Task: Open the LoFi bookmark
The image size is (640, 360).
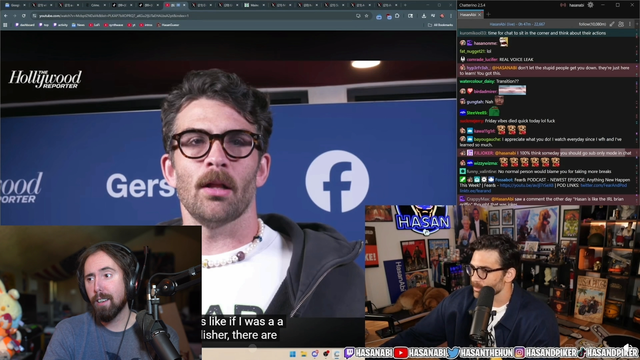Action: (x=94, y=25)
